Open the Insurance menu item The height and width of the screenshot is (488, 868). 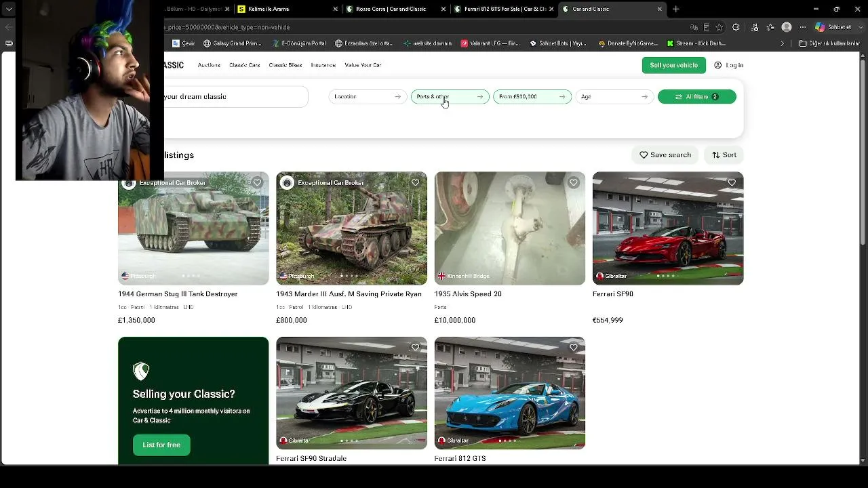pyautogui.click(x=323, y=65)
